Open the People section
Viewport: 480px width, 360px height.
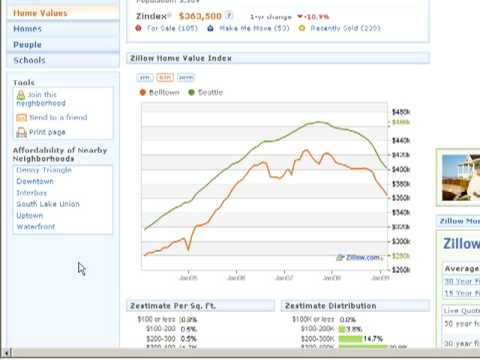tap(63, 45)
